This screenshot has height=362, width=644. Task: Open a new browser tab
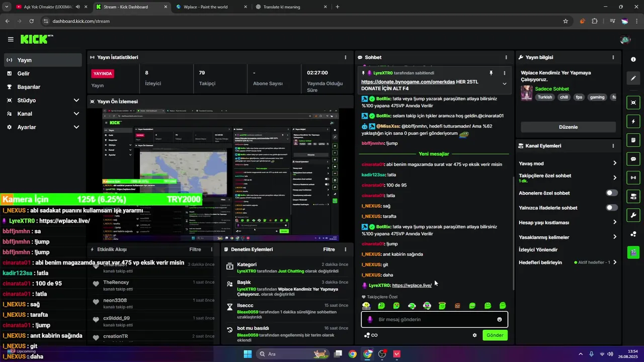[x=337, y=7]
